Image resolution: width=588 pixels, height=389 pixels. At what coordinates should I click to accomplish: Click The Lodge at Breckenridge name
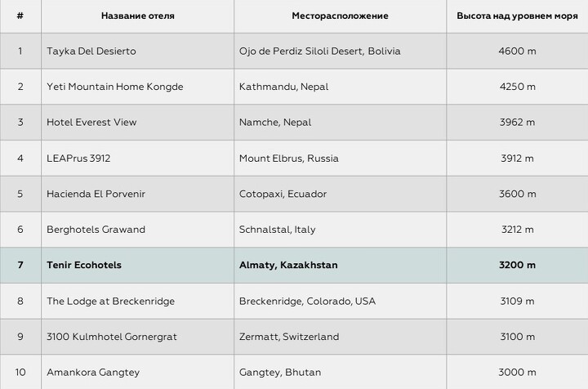click(x=111, y=301)
